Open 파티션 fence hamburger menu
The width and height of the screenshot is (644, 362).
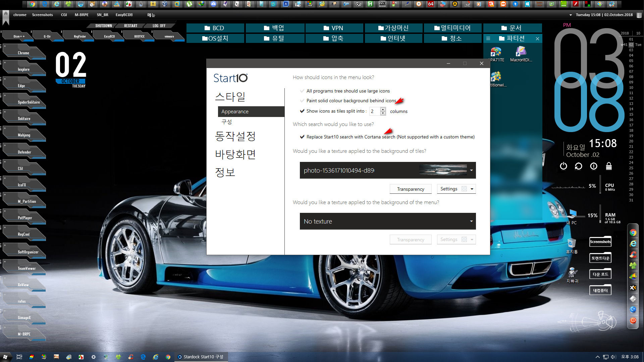click(x=488, y=39)
